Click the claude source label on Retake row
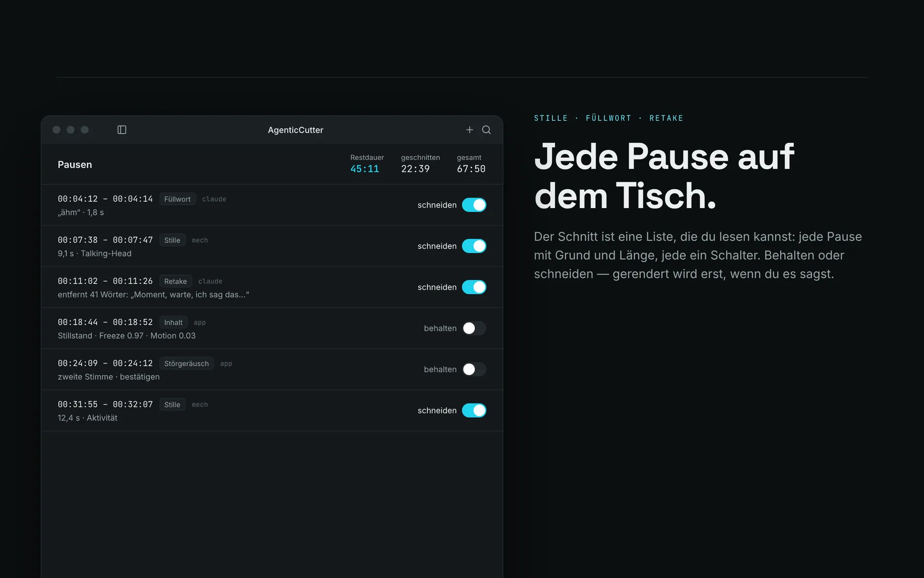The width and height of the screenshot is (924, 578). [210, 281]
